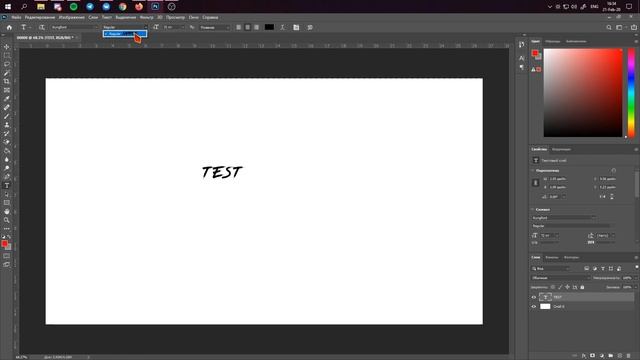Click the red foreground color swatch in toolbox
640x360 pixels.
(x=4, y=244)
